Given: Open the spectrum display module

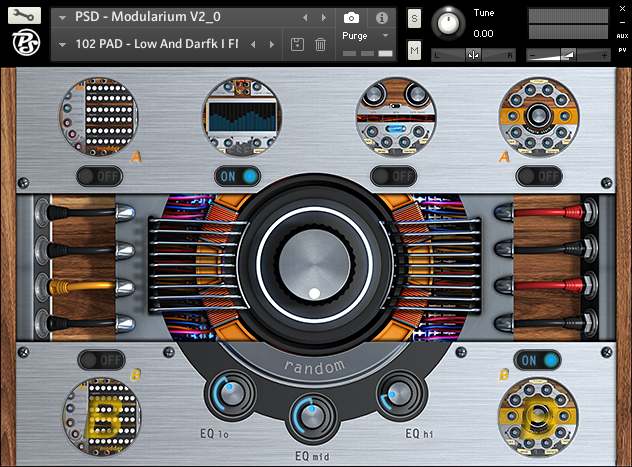Looking at the screenshot, I should point(242,117).
